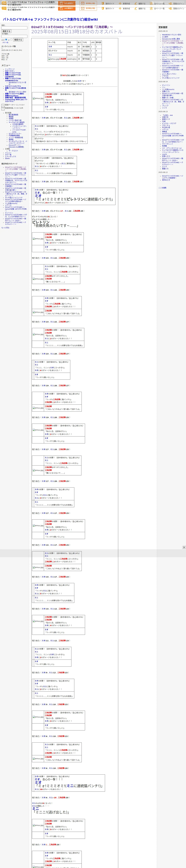Open 変幻自在リクエスト受付 sidebar link
The image size is (186, 868).
pyautogui.click(x=17, y=92)
